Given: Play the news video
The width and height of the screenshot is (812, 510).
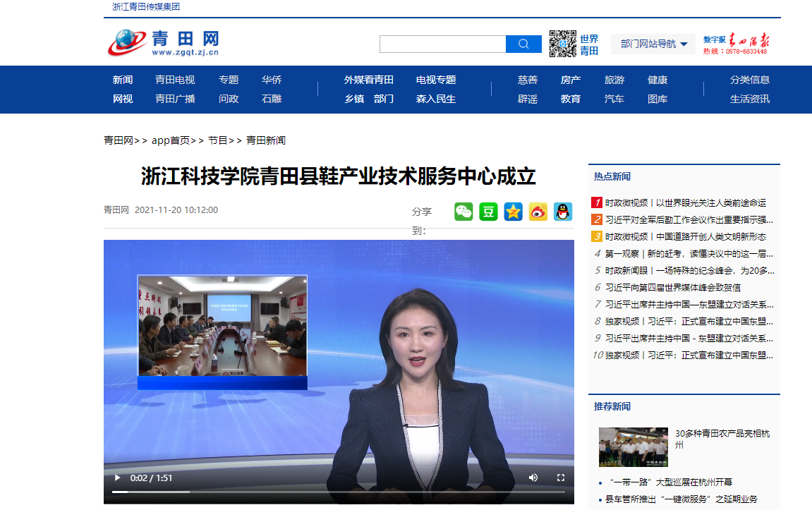Looking at the screenshot, I should 117,478.
